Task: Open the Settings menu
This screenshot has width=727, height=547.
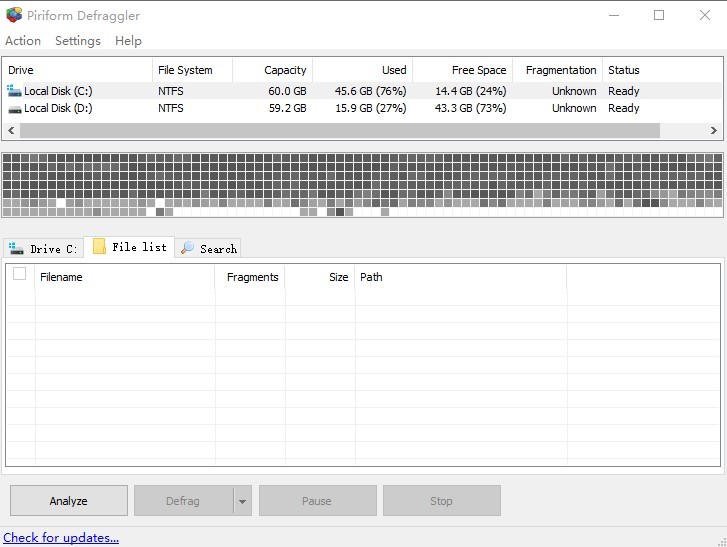Action: click(x=78, y=41)
